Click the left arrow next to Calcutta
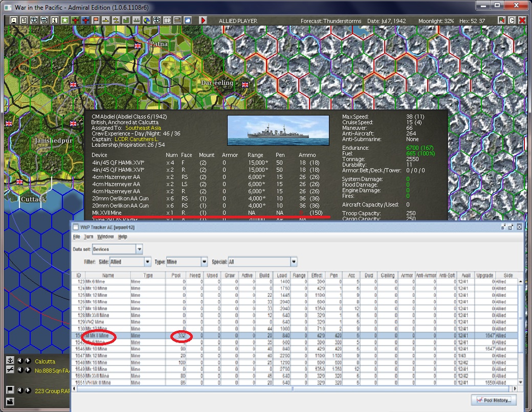 [20, 361]
